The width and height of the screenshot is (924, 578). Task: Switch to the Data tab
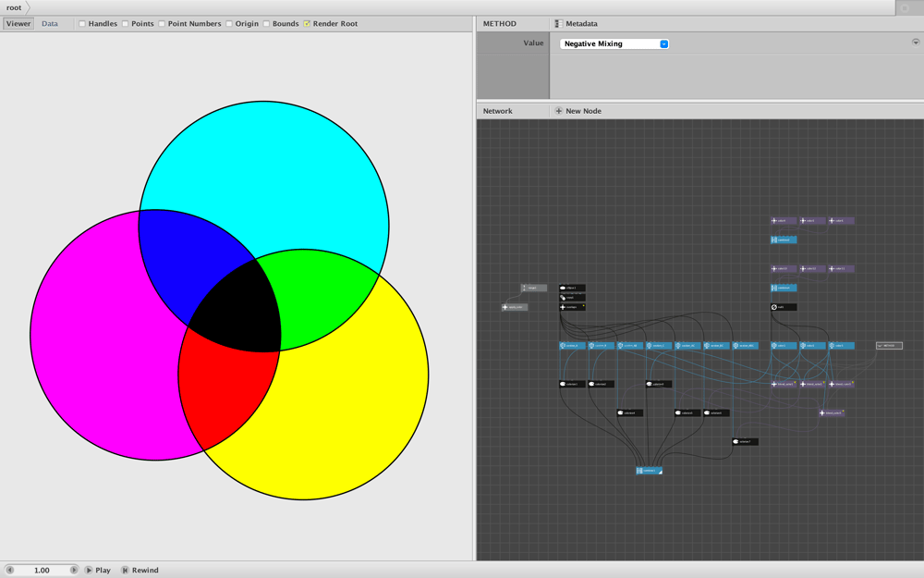click(50, 24)
